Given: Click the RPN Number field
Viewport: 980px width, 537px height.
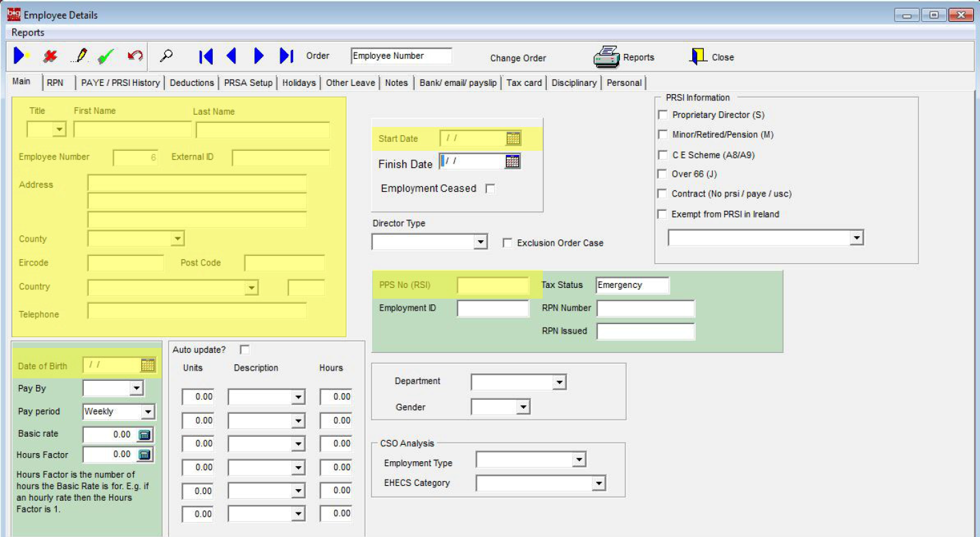Looking at the screenshot, I should (x=646, y=308).
